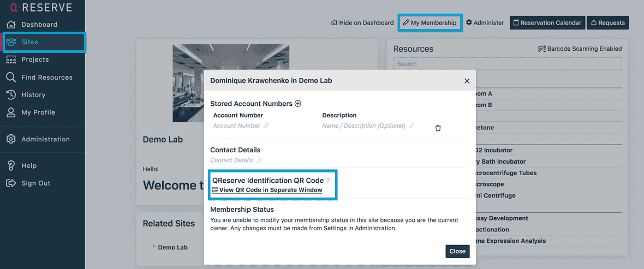Image resolution: width=644 pixels, height=269 pixels.
Task: Open the Dashboard from sidebar
Action: [39, 25]
